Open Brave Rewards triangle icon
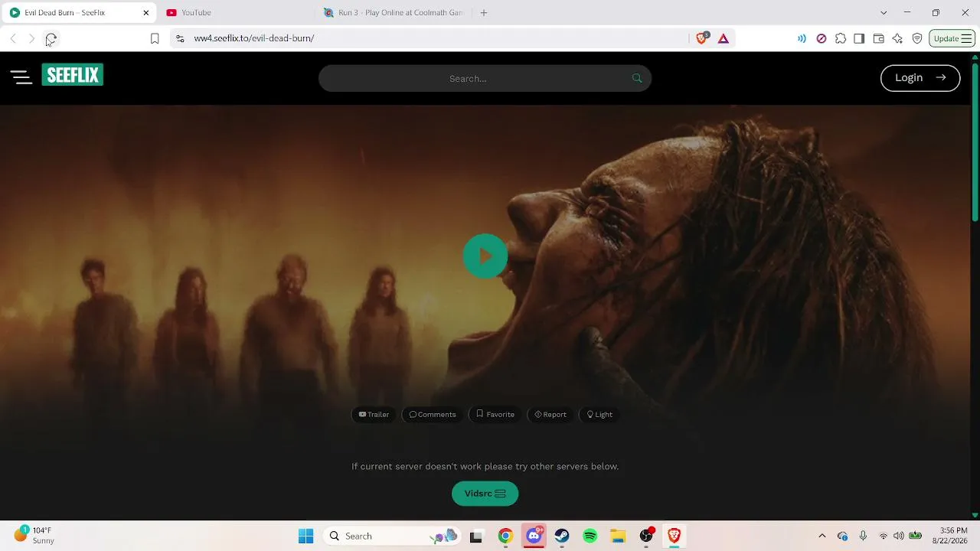The width and height of the screenshot is (980, 551). tap(723, 38)
